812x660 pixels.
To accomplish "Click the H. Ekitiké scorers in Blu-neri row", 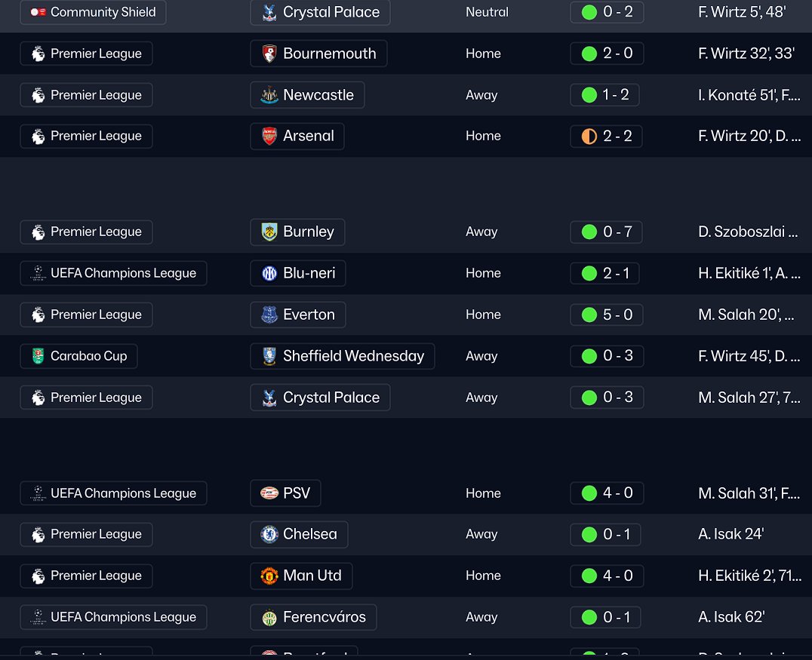I will tap(749, 273).
